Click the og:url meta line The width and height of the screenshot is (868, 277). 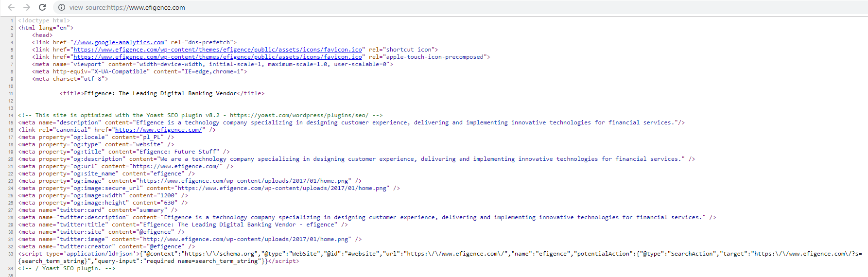126,166
